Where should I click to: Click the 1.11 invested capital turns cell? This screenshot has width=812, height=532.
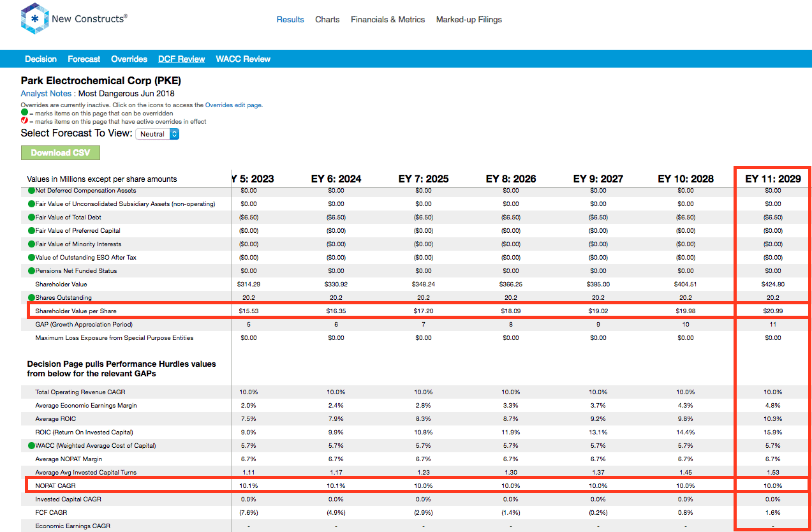click(x=249, y=472)
